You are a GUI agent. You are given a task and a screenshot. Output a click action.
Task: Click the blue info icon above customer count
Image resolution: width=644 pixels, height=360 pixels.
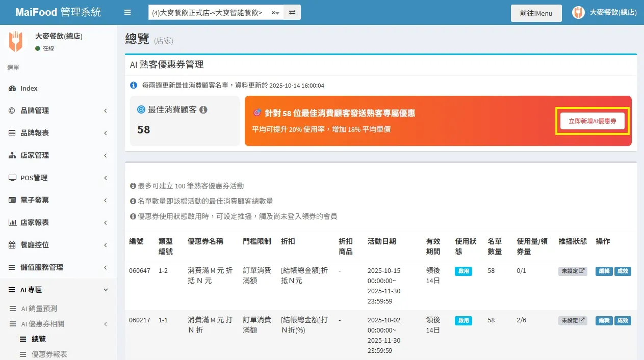pyautogui.click(x=134, y=85)
